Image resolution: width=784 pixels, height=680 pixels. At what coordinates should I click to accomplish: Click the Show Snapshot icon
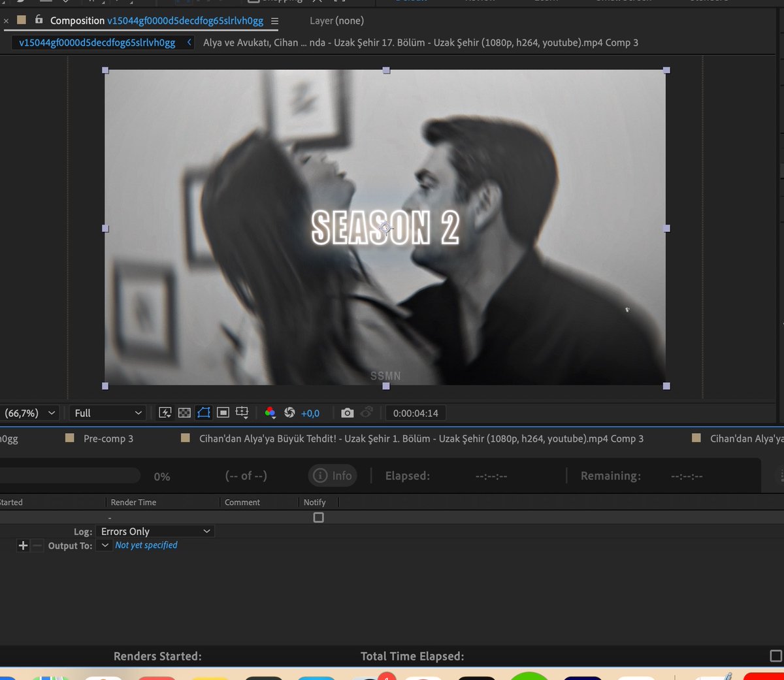point(367,412)
